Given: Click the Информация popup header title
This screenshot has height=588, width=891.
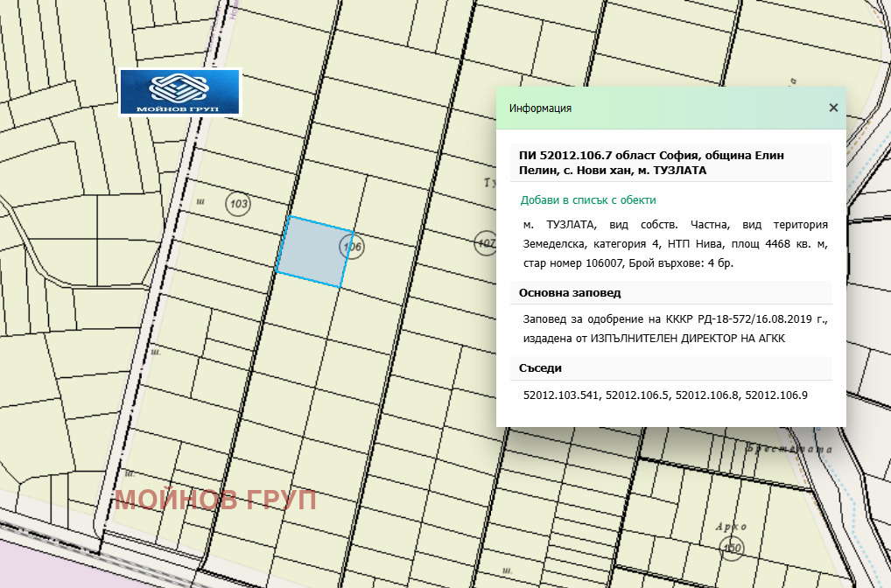Looking at the screenshot, I should coord(540,108).
